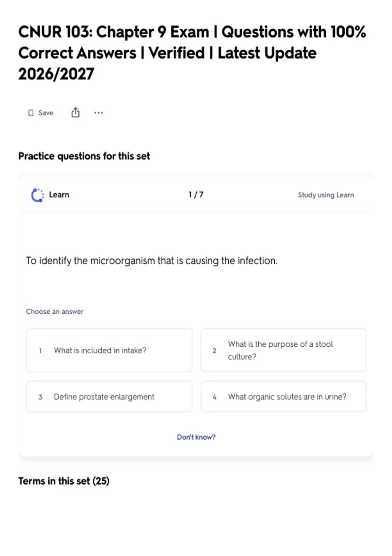Click the number 4 on urine answer

pos(214,397)
